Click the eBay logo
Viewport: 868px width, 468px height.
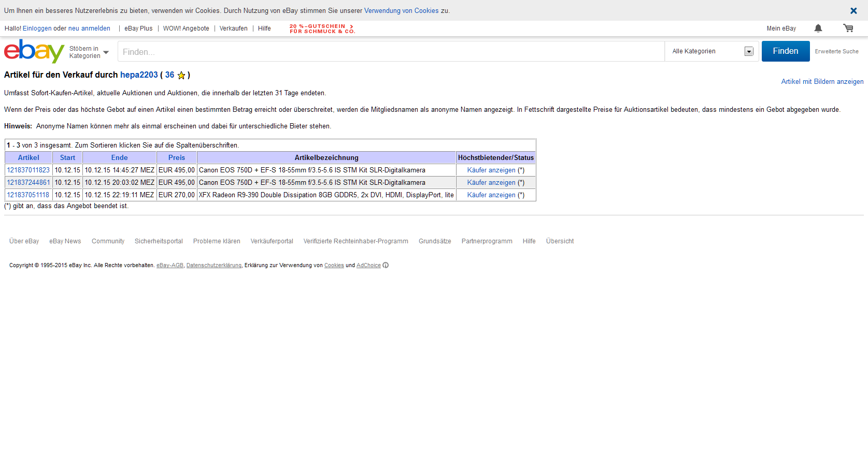click(34, 51)
